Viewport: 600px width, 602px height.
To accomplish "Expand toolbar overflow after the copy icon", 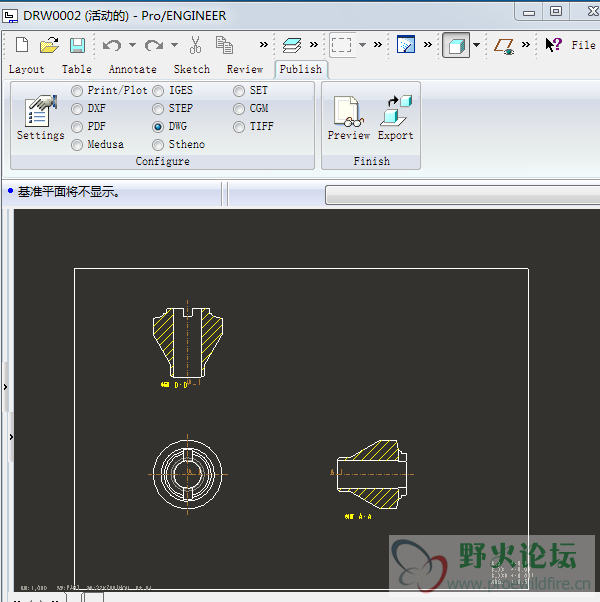I will [x=264, y=45].
